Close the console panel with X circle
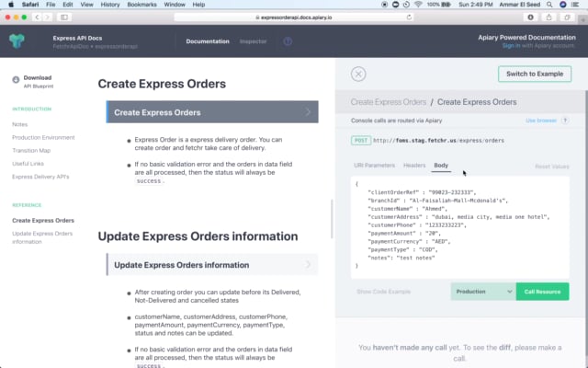This screenshot has height=368, width=588. coord(358,74)
